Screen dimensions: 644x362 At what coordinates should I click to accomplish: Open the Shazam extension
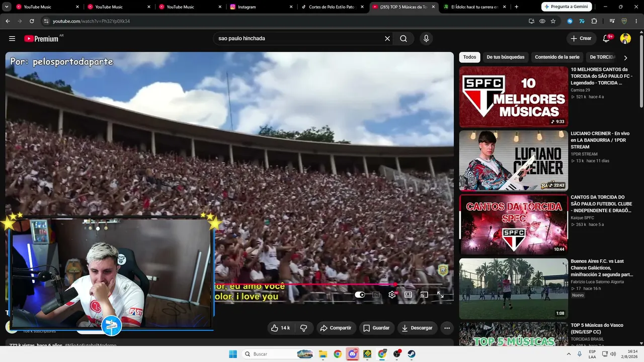coord(570,21)
